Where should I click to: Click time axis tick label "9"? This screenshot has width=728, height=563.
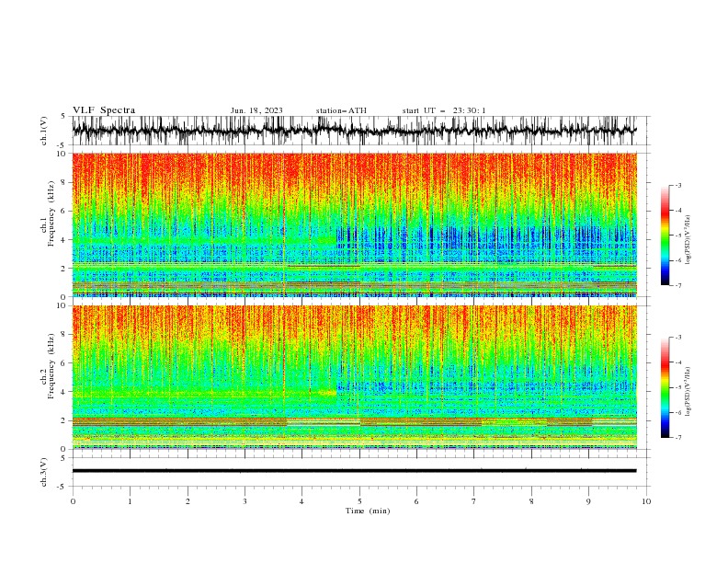(x=588, y=501)
